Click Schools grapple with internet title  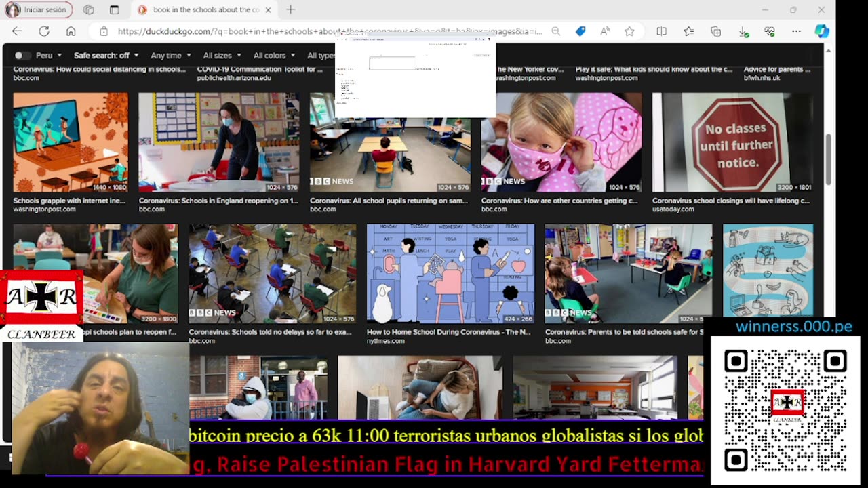69,201
